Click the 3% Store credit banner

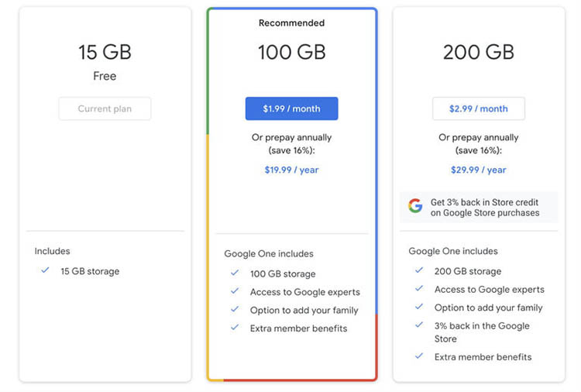pos(479,207)
